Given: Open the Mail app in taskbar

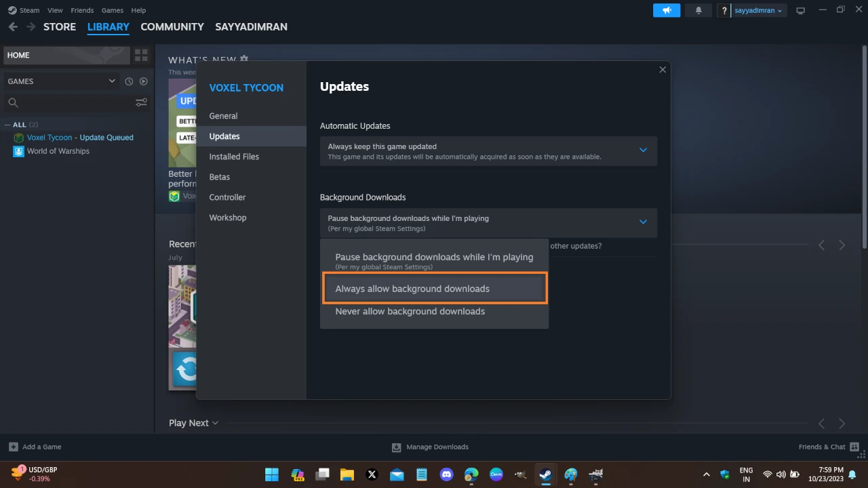Looking at the screenshot, I should (397, 474).
